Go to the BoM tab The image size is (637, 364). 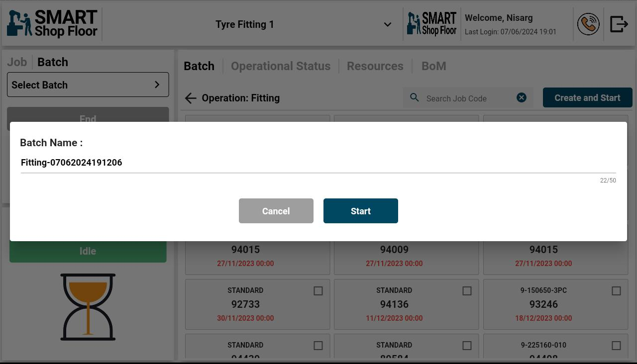(x=434, y=66)
